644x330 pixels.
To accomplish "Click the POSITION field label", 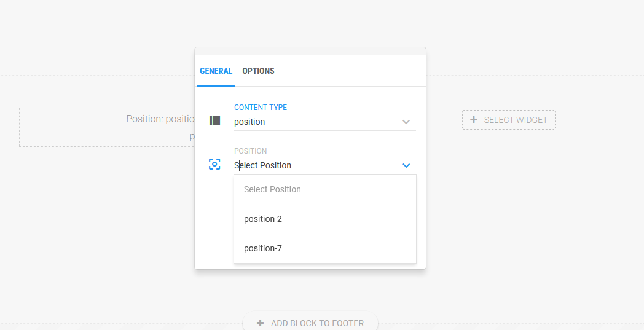I will click(x=250, y=151).
